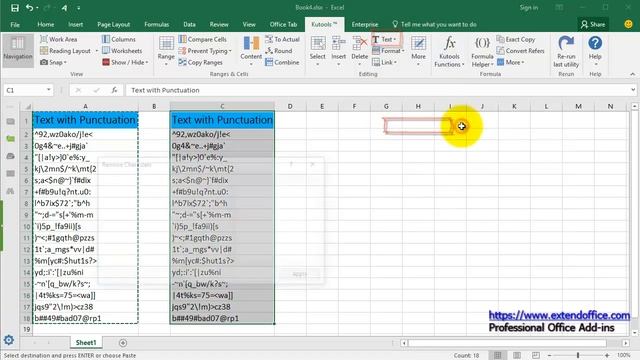Click Sign in

(529, 8)
